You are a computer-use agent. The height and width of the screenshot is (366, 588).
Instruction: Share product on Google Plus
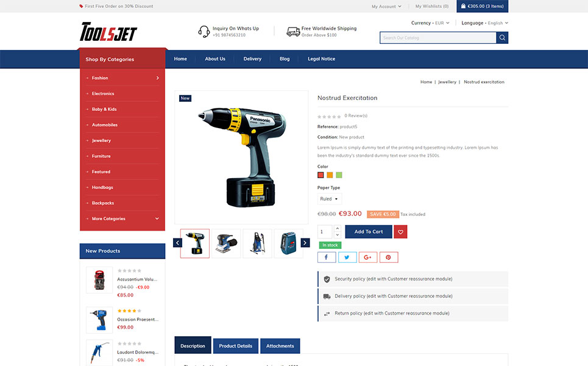click(x=368, y=257)
